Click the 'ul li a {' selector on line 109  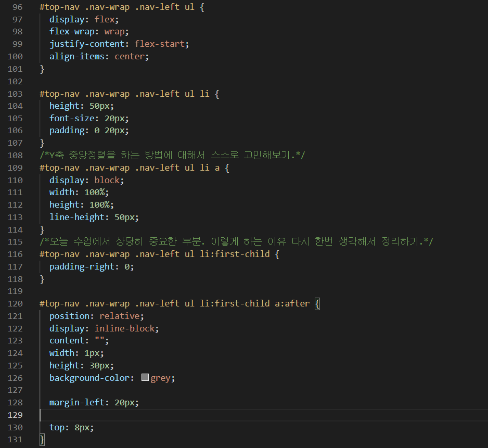[x=207, y=168]
